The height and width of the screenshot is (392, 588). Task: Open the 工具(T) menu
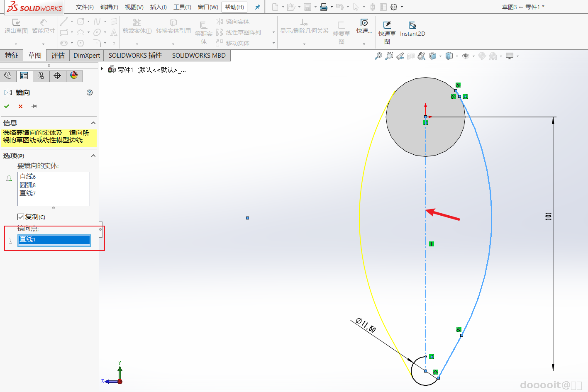[182, 7]
